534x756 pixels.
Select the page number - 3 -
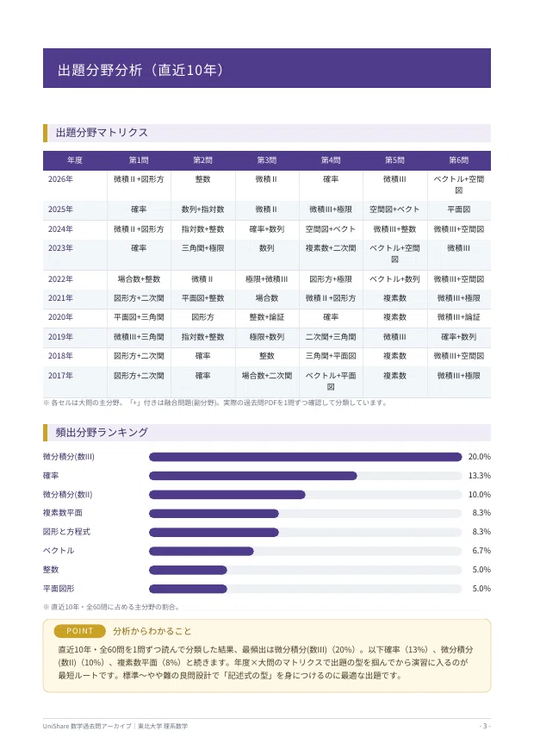pyautogui.click(x=485, y=726)
